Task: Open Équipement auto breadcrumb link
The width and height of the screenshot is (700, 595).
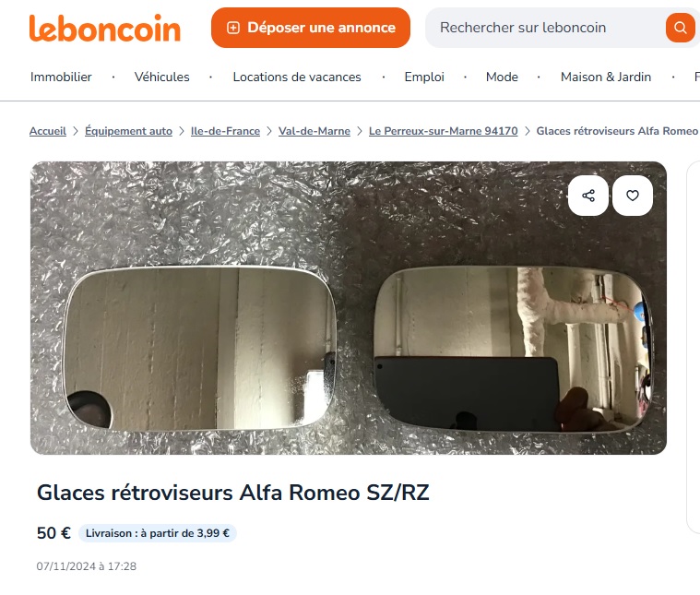Action: [x=128, y=131]
